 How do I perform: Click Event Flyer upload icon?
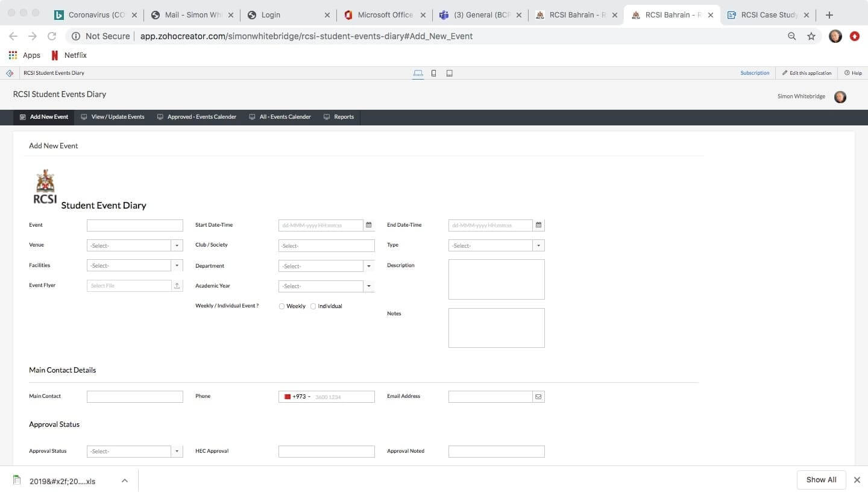point(177,286)
